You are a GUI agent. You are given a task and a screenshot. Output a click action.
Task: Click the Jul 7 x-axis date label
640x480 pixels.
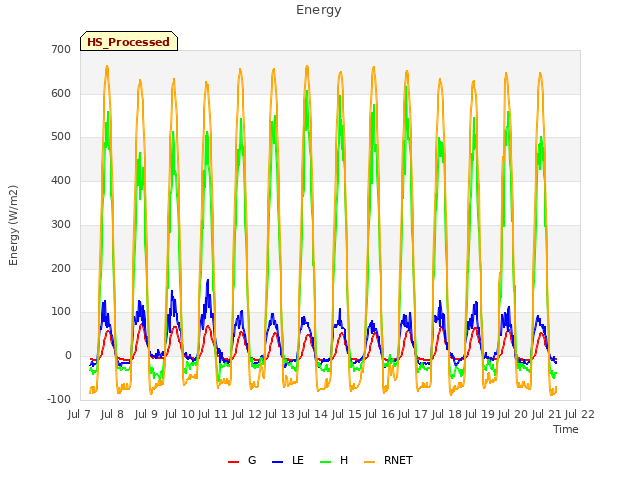(79, 414)
